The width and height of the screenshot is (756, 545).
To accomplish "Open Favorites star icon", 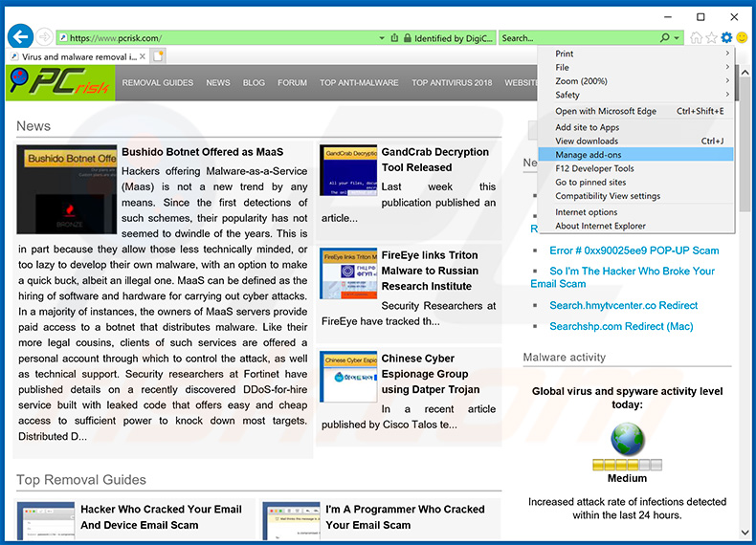I will (x=711, y=37).
